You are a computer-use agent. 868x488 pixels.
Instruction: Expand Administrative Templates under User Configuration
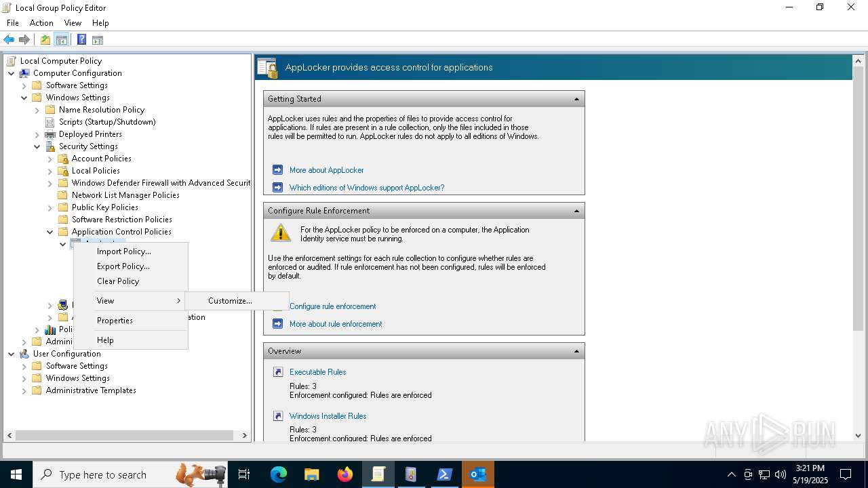click(24, 390)
